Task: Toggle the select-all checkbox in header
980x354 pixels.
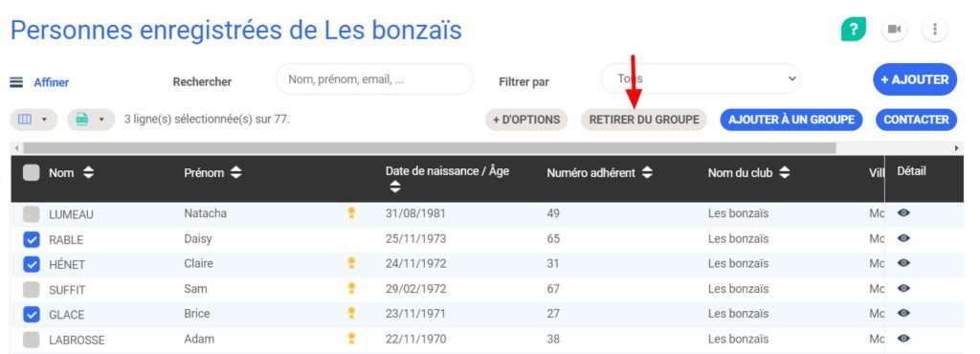Action: tap(32, 173)
